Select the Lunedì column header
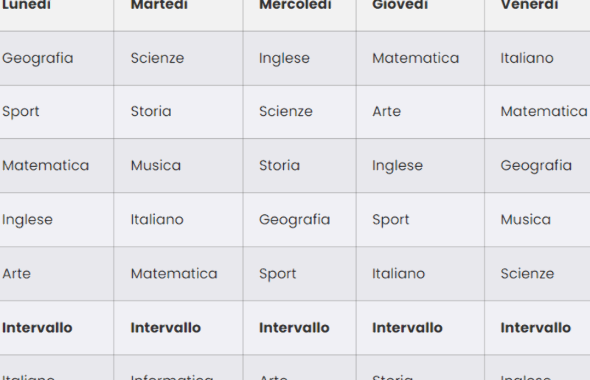Screen dimensions: 590x380 [x=56, y=15]
